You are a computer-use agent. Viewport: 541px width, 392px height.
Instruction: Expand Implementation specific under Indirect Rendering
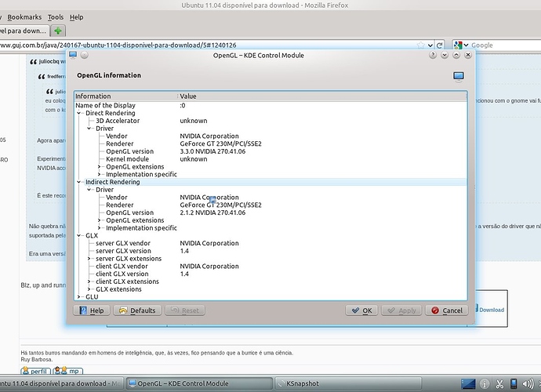point(100,227)
